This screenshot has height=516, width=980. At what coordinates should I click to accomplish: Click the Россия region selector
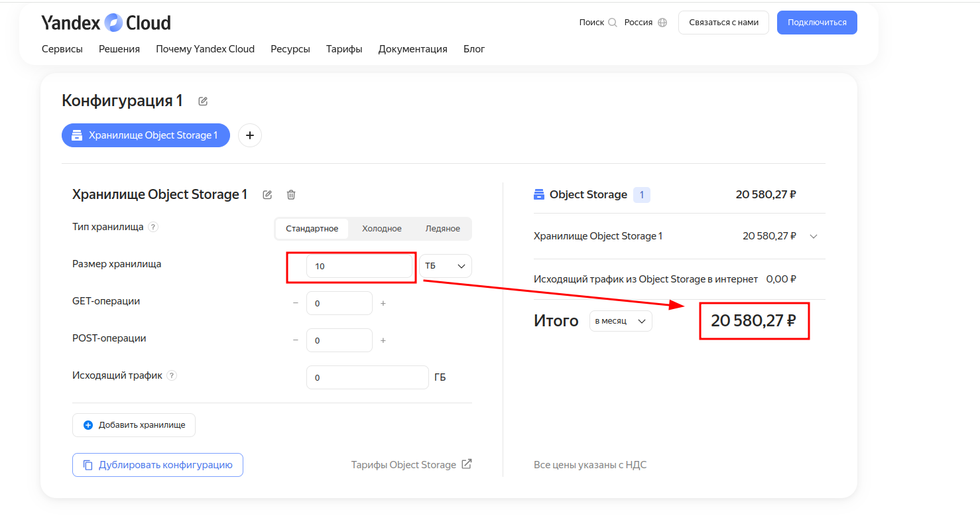point(639,23)
